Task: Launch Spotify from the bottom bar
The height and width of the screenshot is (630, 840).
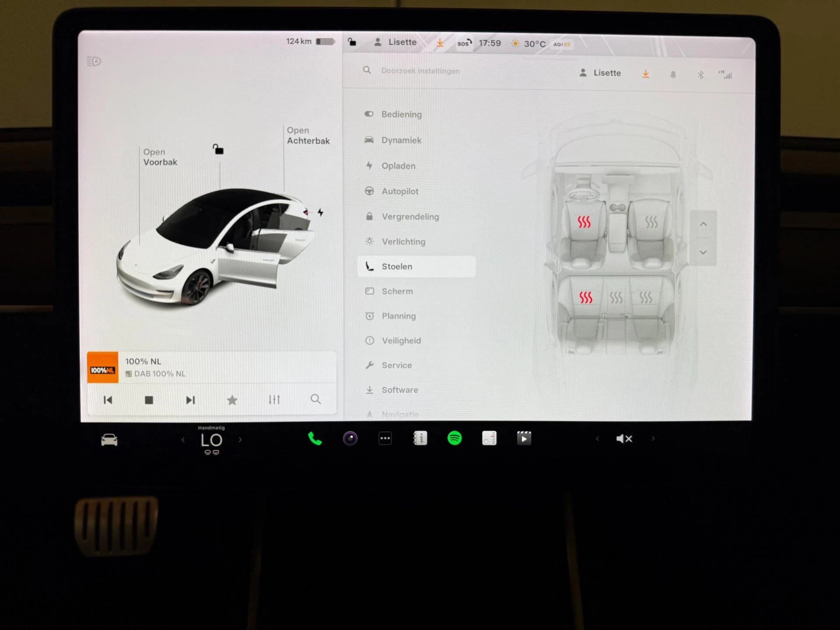Action: point(455,438)
